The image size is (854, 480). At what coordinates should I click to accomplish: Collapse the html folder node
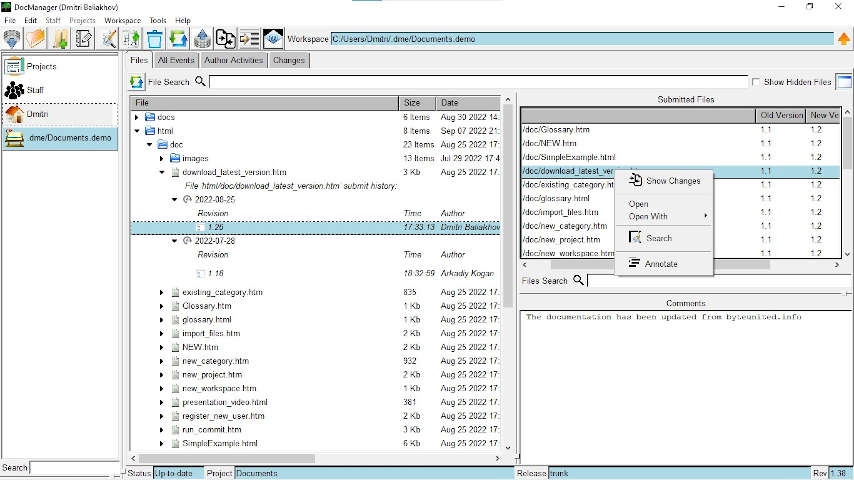[x=137, y=131]
